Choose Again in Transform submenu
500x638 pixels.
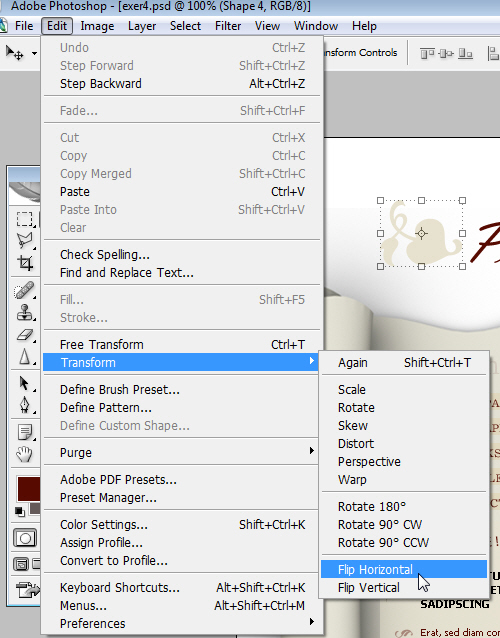pos(404,362)
